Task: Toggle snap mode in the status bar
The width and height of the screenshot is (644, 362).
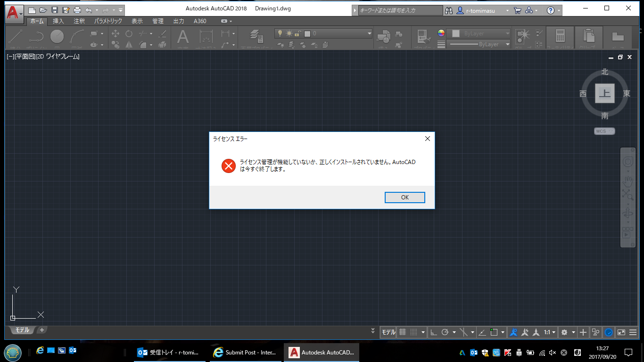Action: click(x=413, y=332)
